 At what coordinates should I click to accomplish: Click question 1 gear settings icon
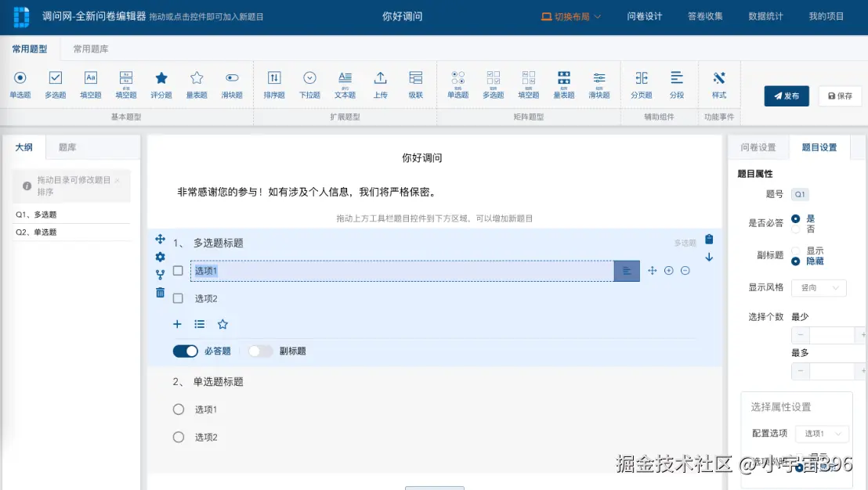160,257
